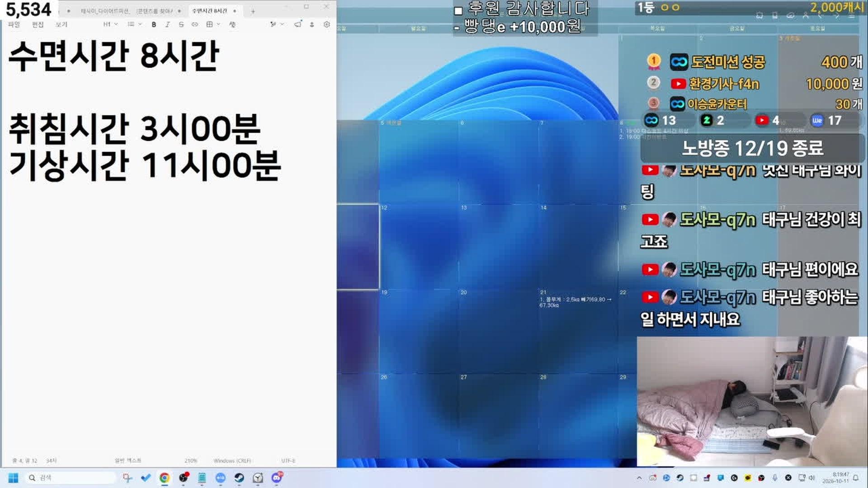
Task: Open Notepad settings gear
Action: tap(327, 24)
